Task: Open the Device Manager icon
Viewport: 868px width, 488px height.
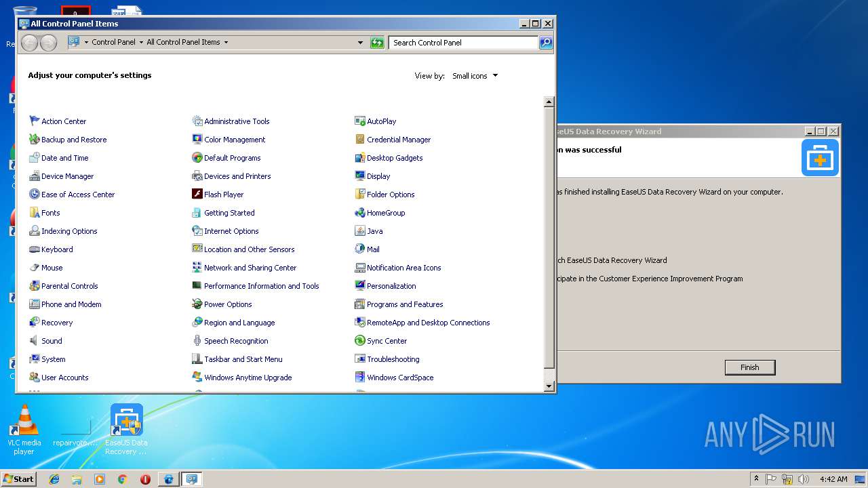Action: (x=35, y=176)
